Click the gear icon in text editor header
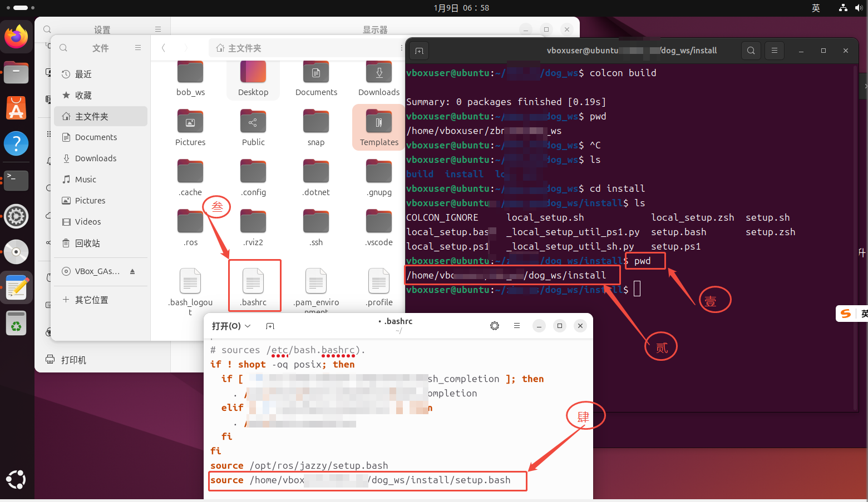This screenshot has height=502, width=868. click(494, 326)
